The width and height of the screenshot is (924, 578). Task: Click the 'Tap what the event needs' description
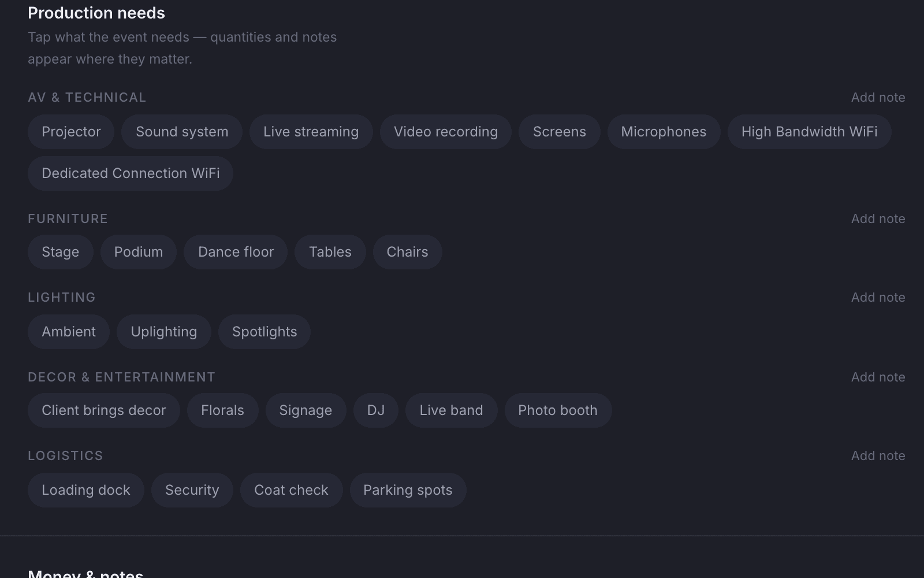click(x=182, y=48)
